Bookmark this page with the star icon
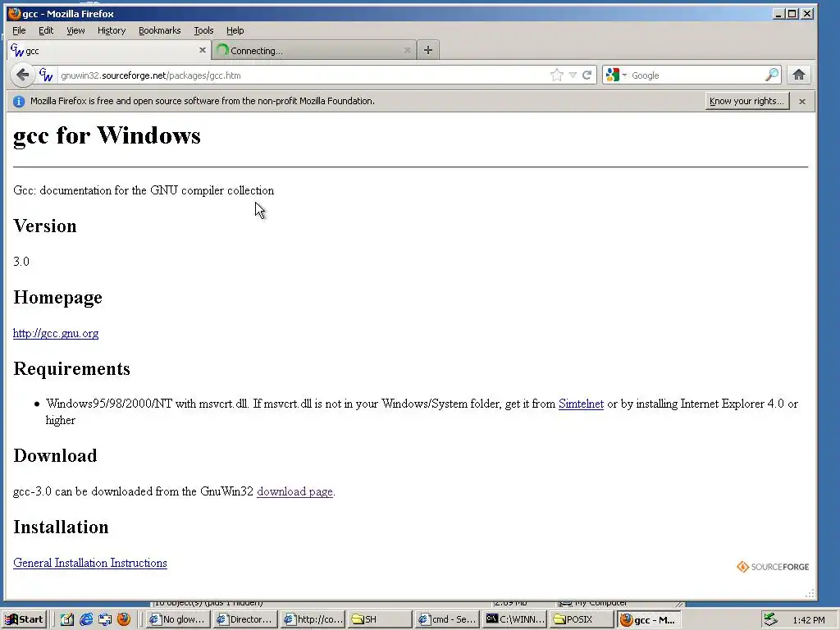The height and width of the screenshot is (630, 840). pyautogui.click(x=557, y=75)
